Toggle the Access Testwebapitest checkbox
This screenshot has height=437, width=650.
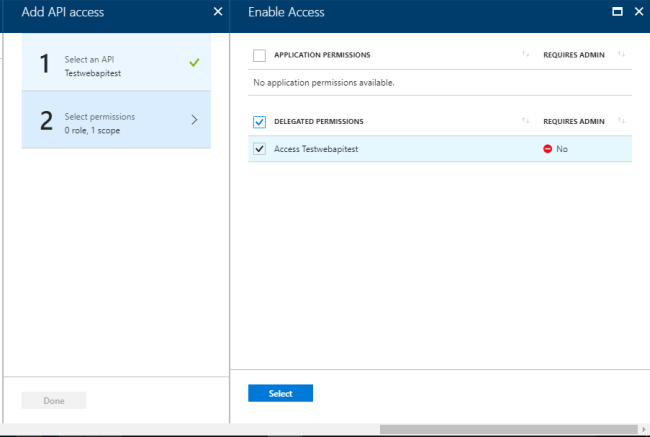(x=260, y=149)
